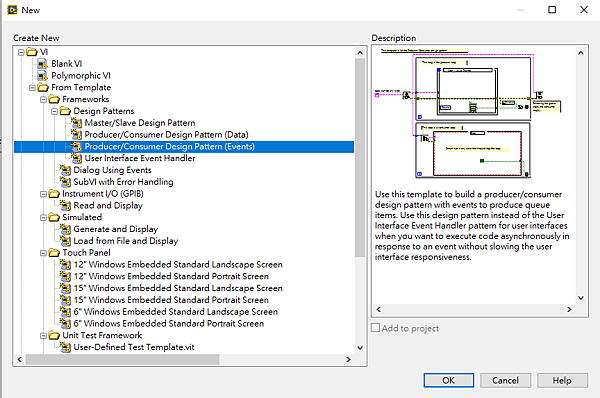Enable the Add to project checkbox

pos(376,328)
